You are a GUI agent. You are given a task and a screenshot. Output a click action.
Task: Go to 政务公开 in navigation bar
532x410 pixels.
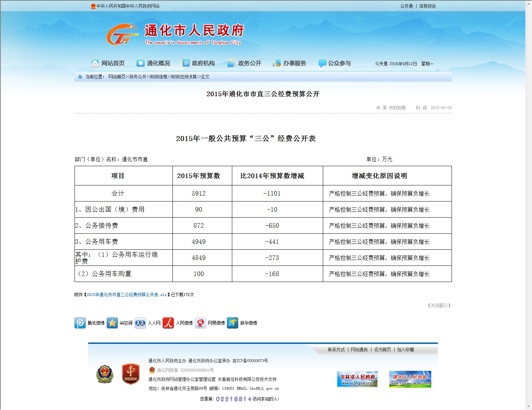click(x=244, y=63)
